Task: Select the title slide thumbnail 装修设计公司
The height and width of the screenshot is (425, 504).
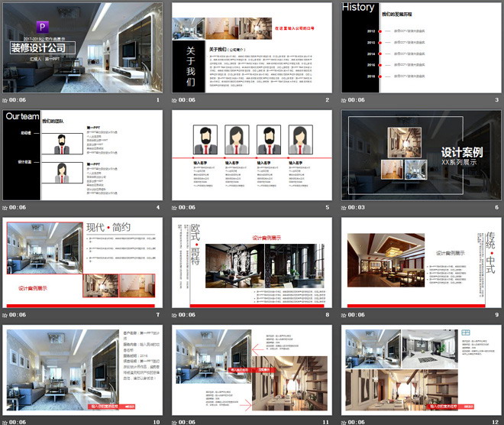Action: pos(82,47)
